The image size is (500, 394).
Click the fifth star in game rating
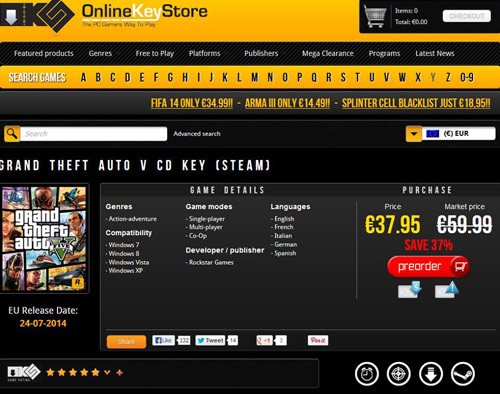[96, 372]
